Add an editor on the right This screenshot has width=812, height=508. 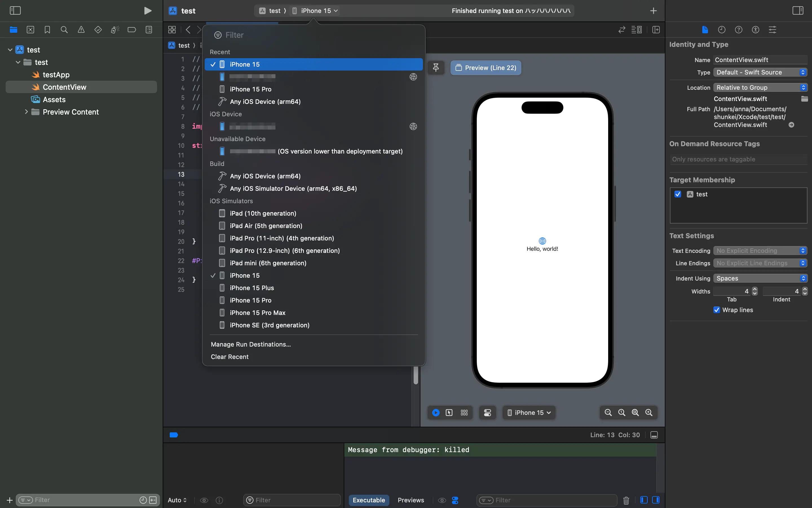656,30
